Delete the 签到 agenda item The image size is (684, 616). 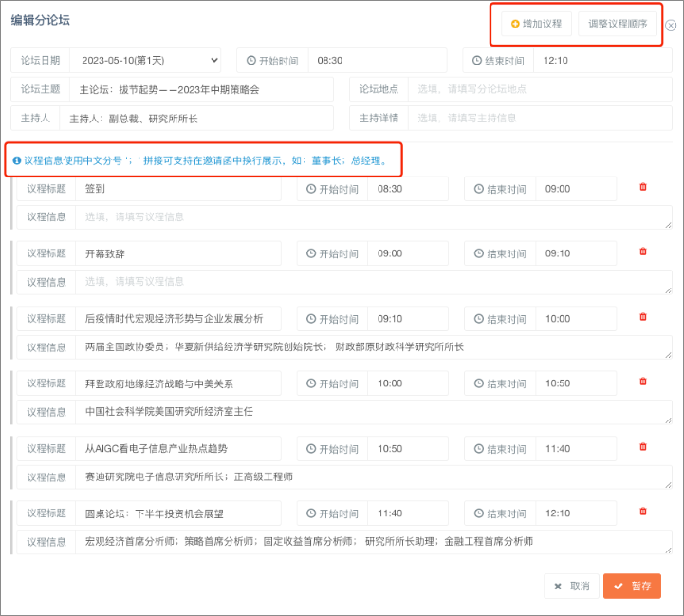coord(643,187)
